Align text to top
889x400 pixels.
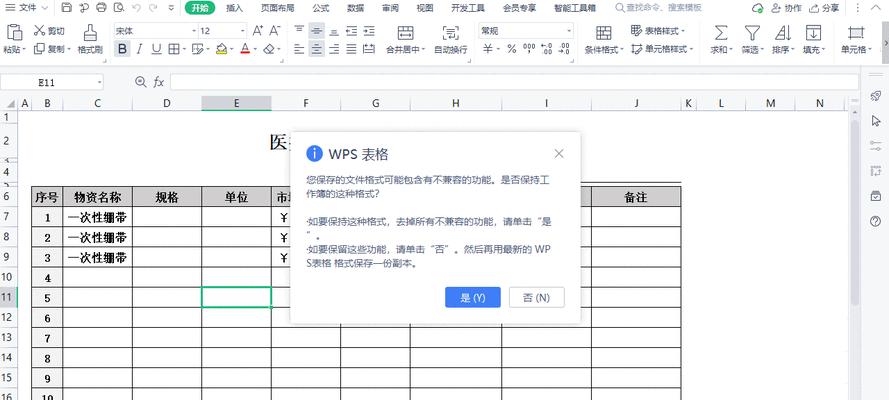tap(299, 31)
